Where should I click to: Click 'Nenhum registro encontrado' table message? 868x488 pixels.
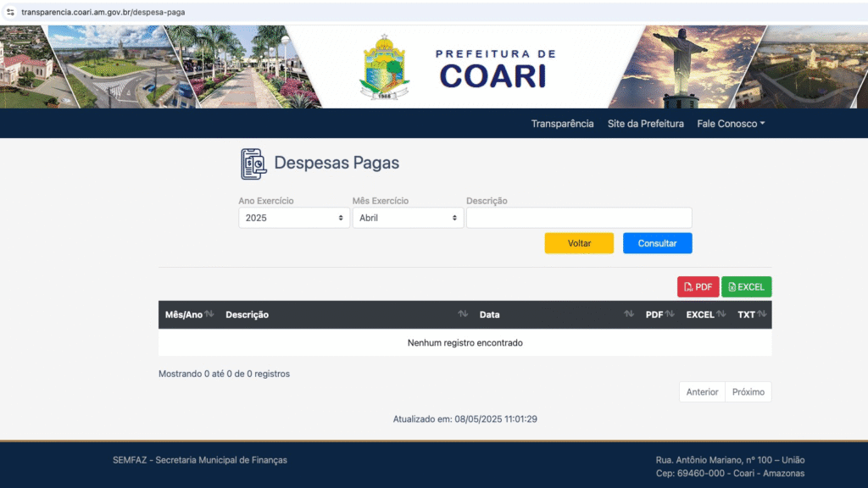tap(465, 342)
